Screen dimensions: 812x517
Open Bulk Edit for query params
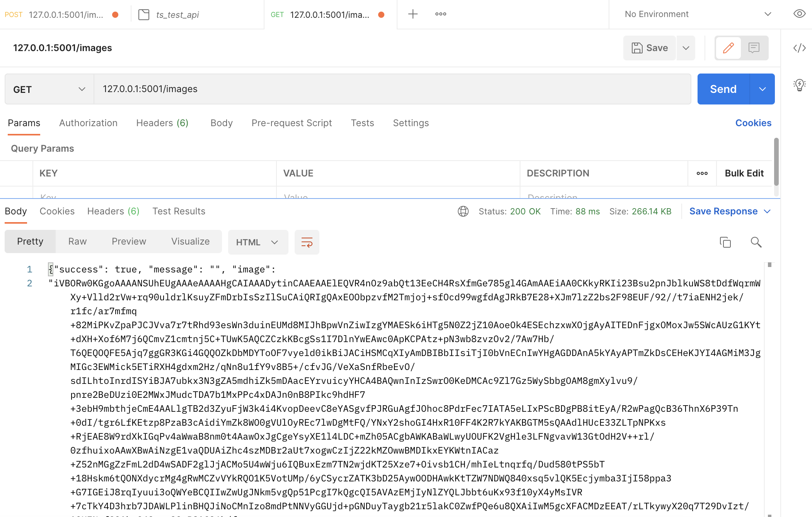coord(744,173)
